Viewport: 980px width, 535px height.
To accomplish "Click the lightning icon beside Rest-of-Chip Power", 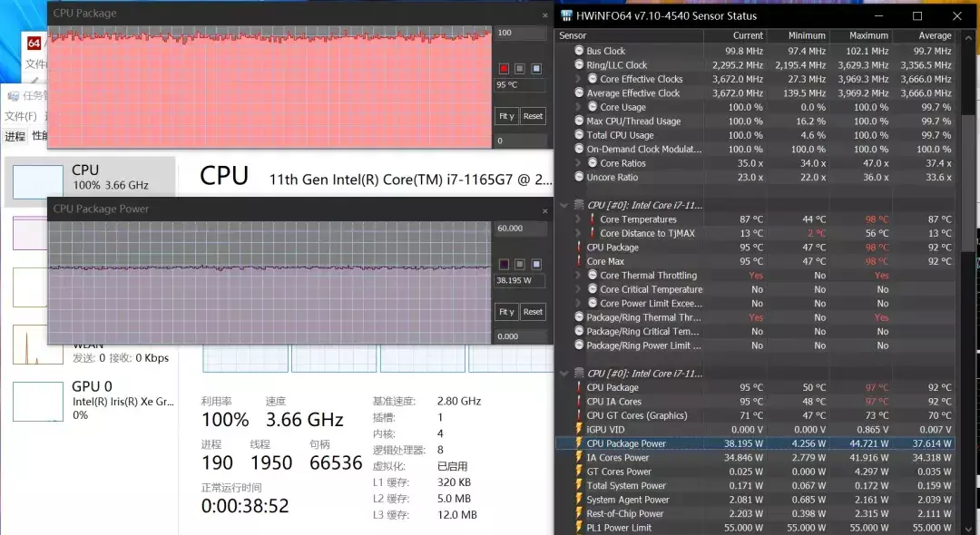I will [x=579, y=513].
